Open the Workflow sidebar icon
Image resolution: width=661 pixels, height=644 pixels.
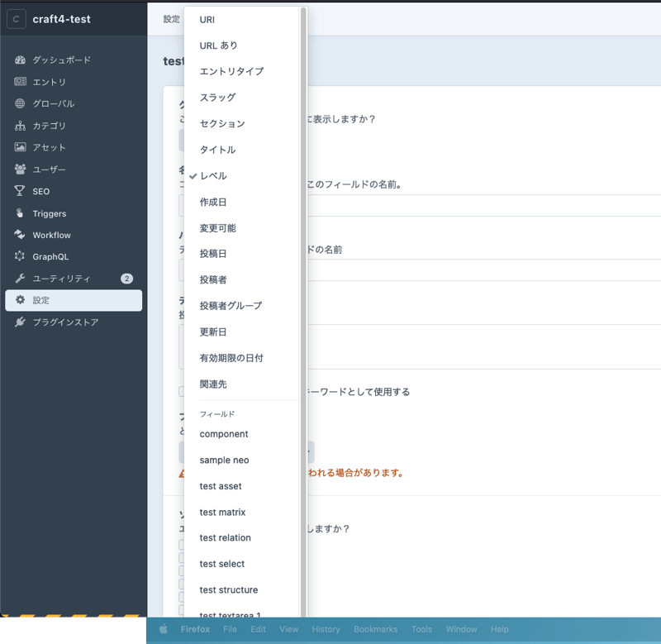(20, 235)
